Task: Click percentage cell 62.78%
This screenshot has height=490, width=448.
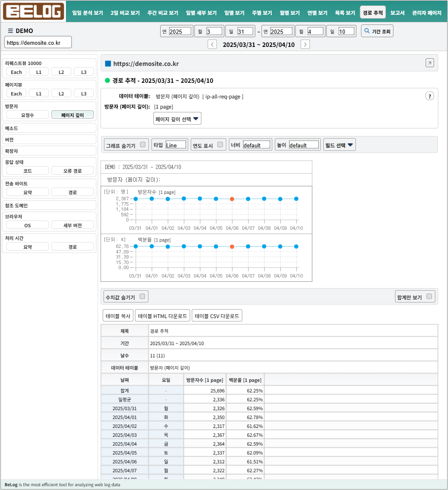Action: (x=245, y=417)
